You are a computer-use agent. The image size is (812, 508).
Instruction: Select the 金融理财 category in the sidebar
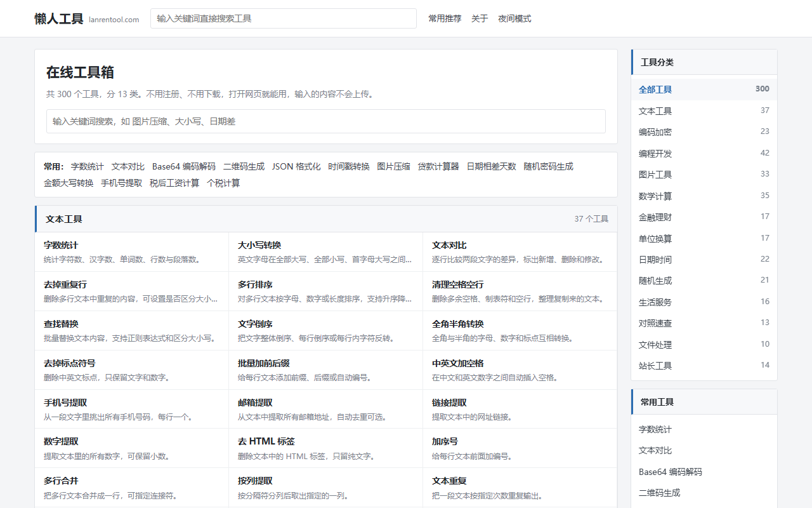[x=704, y=217]
